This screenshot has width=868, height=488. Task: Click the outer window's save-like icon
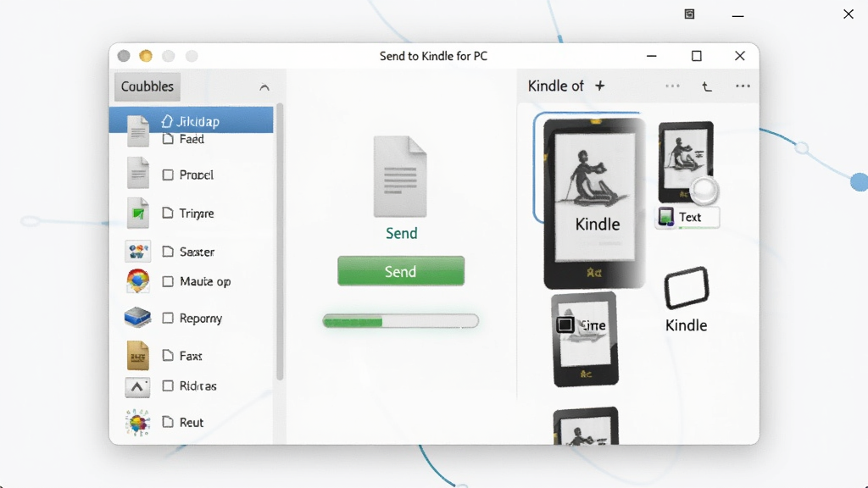pos(689,14)
